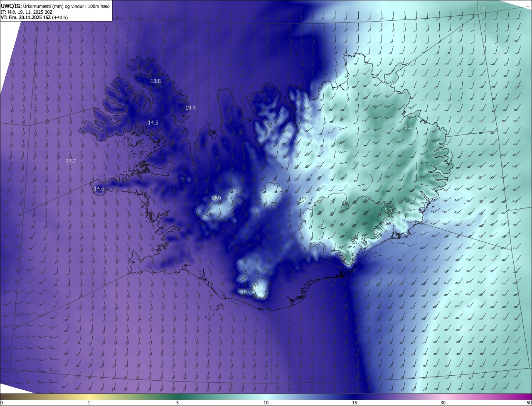This screenshot has height=406, width=532.
Task: Click the 6.2 value in the northeast
Action: tap(408, 127)
